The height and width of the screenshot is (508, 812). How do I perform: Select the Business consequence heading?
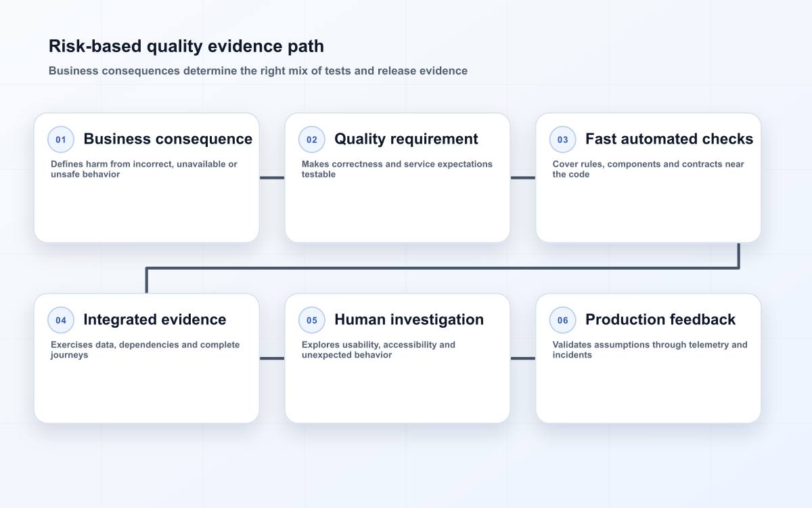pyautogui.click(x=168, y=139)
